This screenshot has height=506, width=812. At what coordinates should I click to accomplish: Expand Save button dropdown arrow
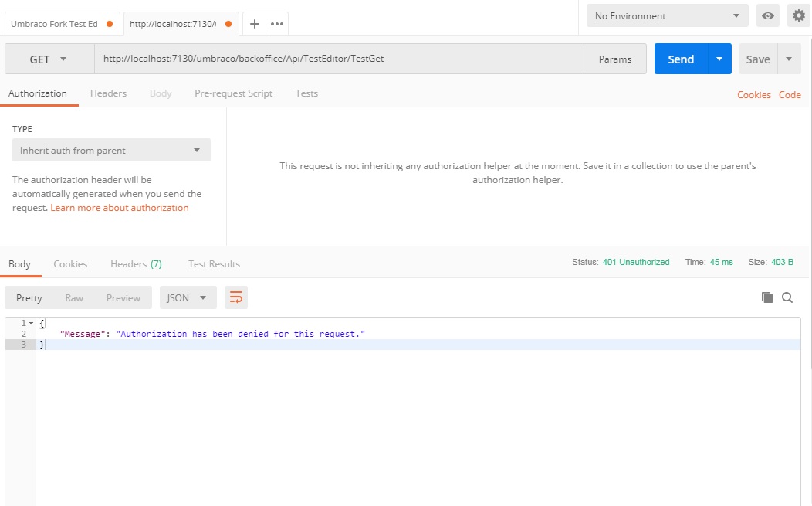pos(789,59)
